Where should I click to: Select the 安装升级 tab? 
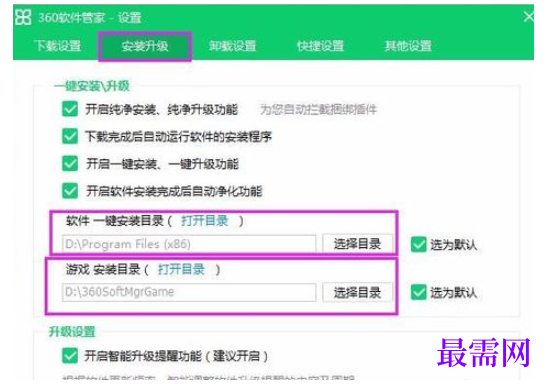[x=145, y=46]
